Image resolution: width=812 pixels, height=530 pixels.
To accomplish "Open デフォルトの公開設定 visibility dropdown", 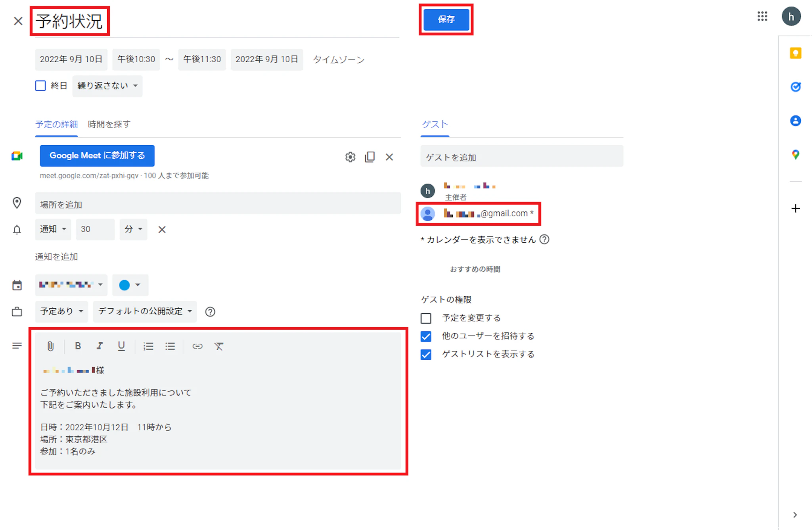I will (x=145, y=311).
